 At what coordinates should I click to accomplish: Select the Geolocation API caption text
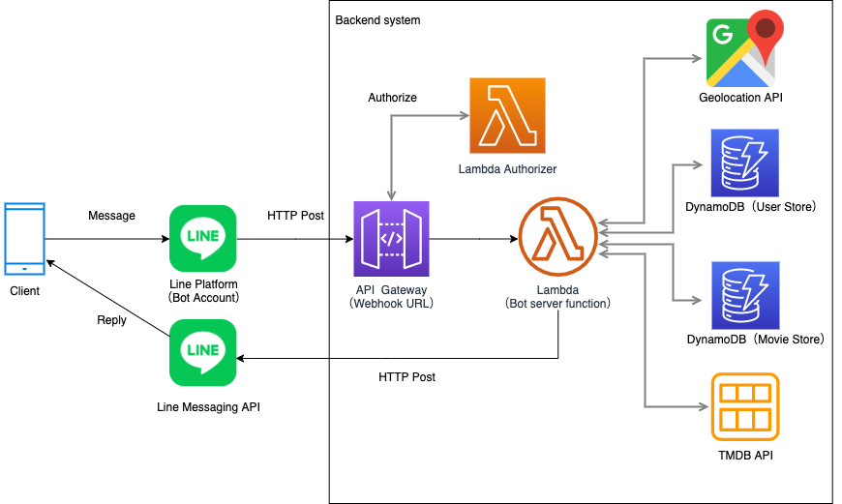click(x=740, y=98)
